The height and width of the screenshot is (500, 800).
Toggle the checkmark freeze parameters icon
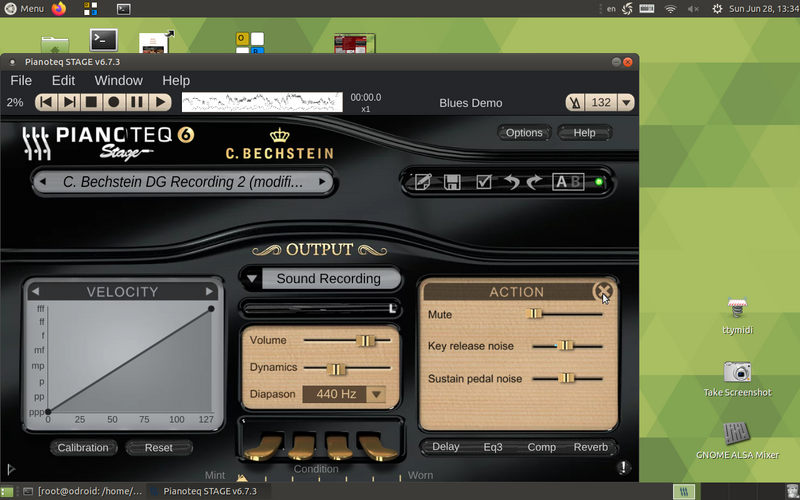tap(483, 182)
